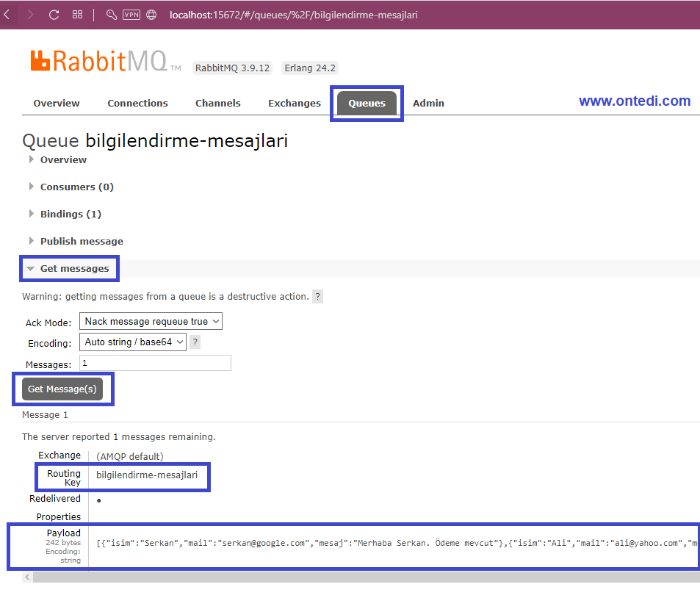Click the search magnifier icon in address bar

(111, 15)
